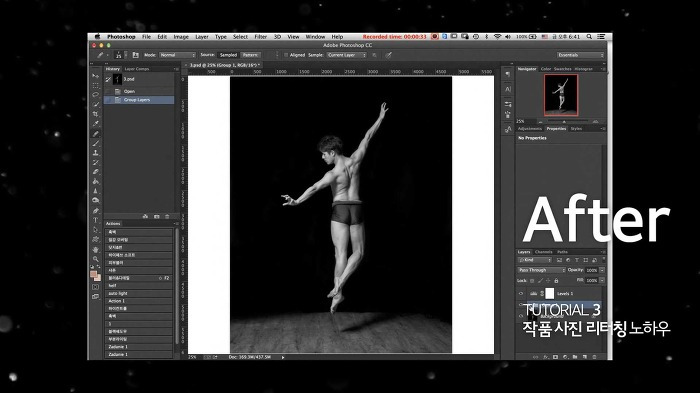Select the Horizontal Type tool
The width and height of the screenshot is (700, 393).
pos(96,220)
